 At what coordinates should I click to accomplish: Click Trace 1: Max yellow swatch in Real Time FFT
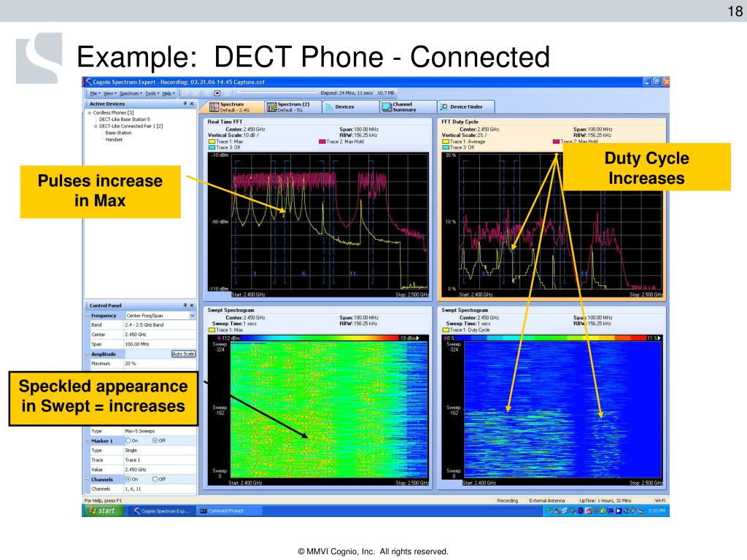(212, 141)
